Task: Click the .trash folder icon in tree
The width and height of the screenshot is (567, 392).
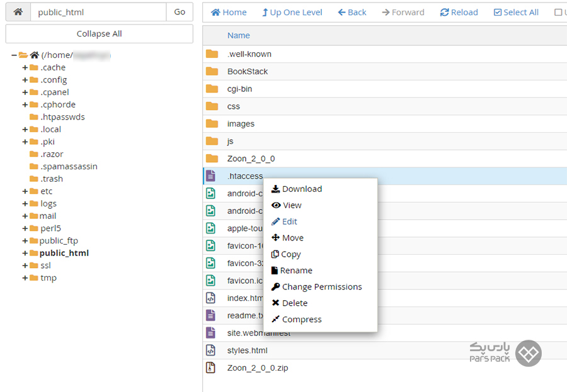Action: [34, 179]
